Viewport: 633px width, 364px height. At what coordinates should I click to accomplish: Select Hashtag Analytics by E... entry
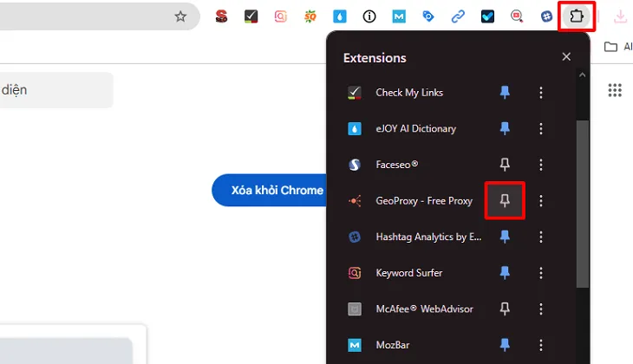[428, 237]
